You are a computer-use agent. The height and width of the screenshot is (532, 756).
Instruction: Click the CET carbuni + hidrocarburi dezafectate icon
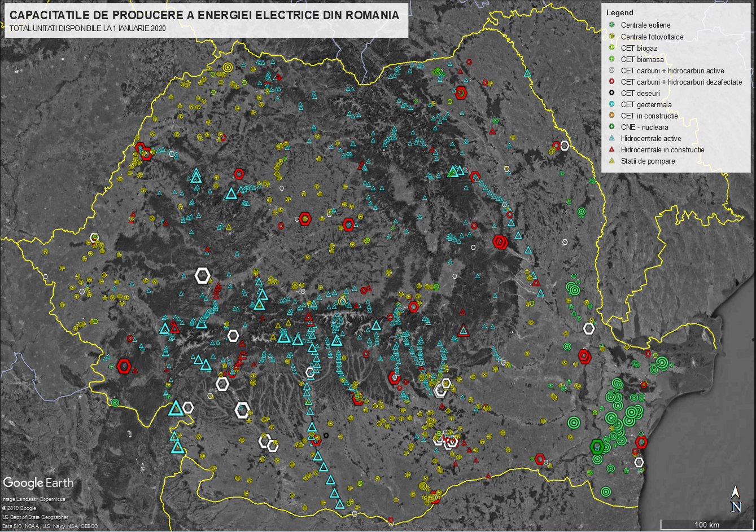click(612, 82)
